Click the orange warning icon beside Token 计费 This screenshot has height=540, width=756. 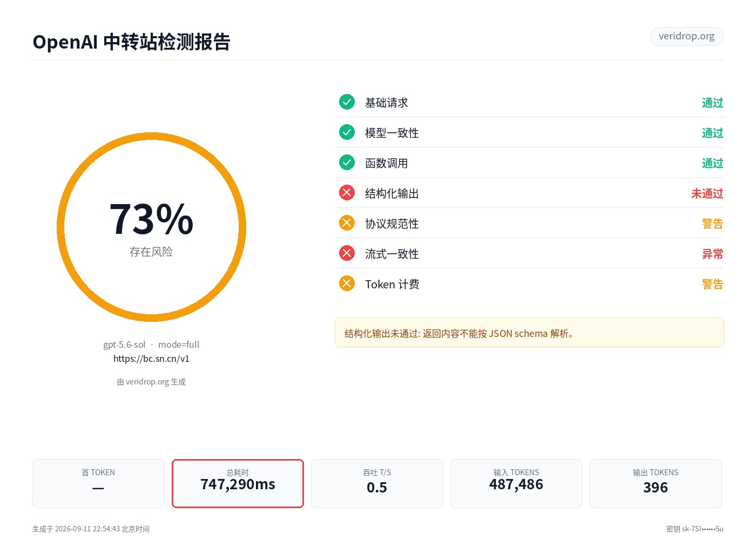click(x=347, y=283)
